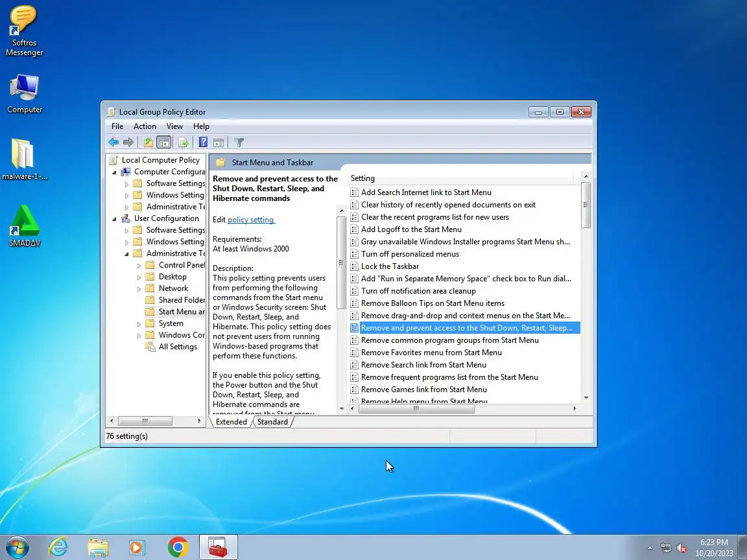Click the All Settings tree icon
Screen dimensions: 747x560
click(x=150, y=347)
